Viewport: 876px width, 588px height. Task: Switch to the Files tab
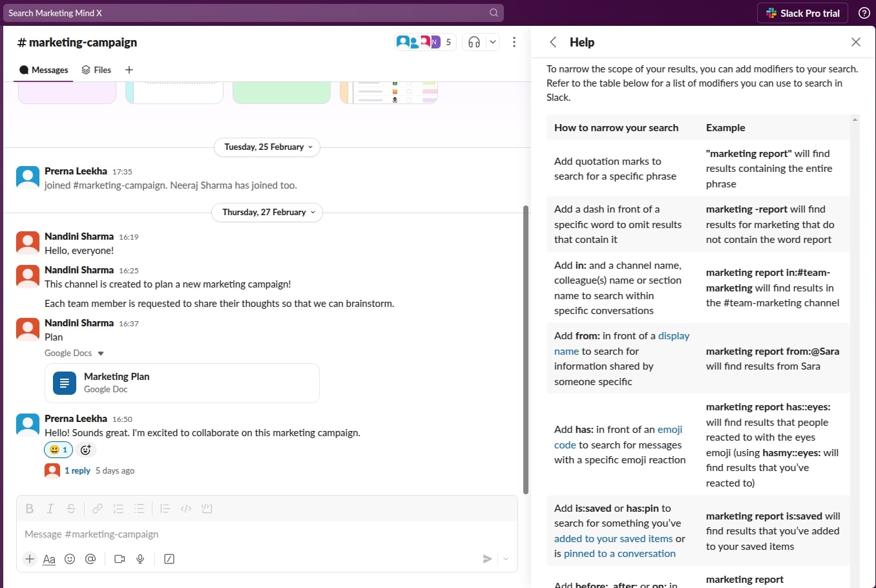coord(96,70)
